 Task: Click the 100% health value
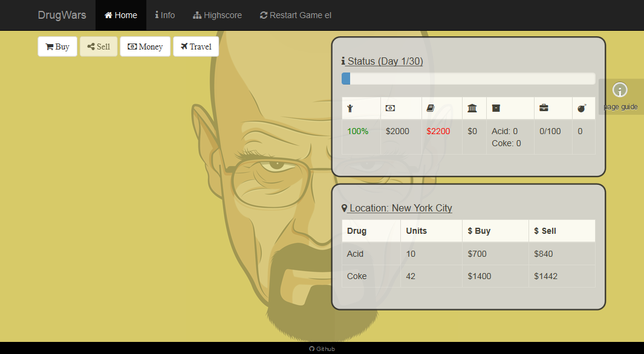[x=358, y=131]
